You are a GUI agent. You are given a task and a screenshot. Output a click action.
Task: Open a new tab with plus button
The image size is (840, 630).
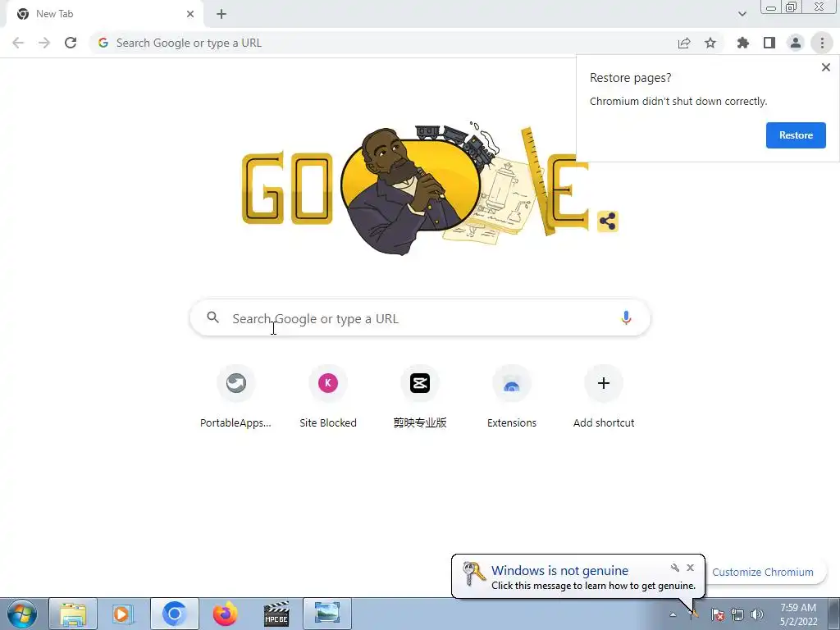click(221, 14)
